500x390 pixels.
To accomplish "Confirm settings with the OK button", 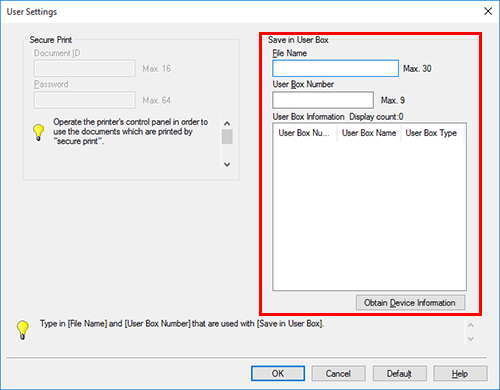I will (278, 373).
